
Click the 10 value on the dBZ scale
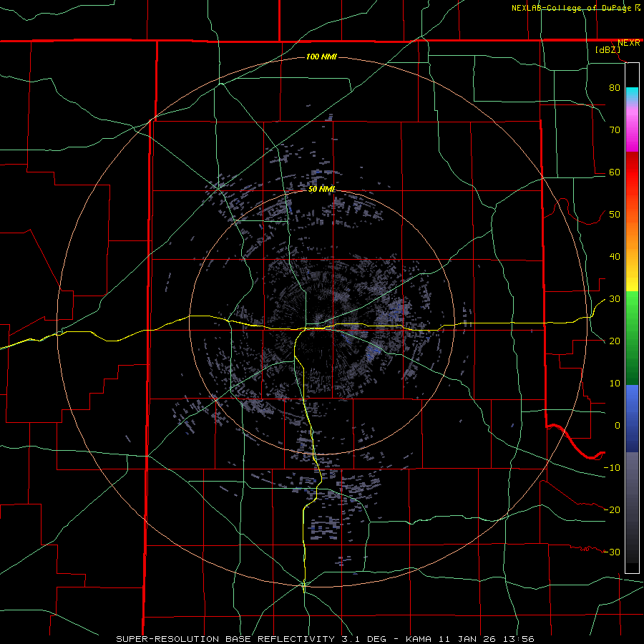coord(615,384)
